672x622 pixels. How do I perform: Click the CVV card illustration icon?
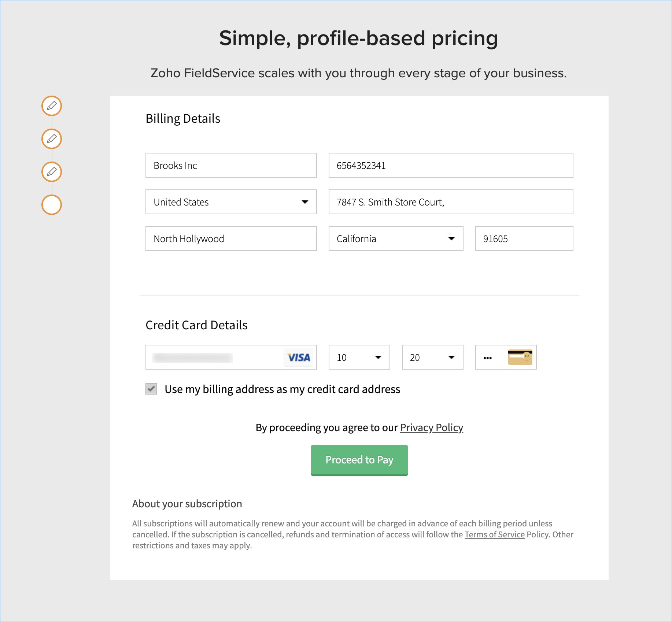pyautogui.click(x=520, y=357)
